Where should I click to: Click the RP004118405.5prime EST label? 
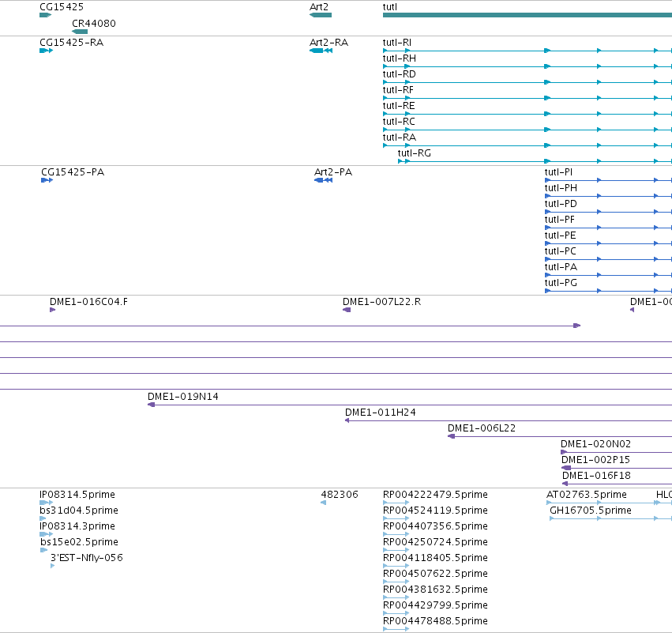click(x=435, y=558)
